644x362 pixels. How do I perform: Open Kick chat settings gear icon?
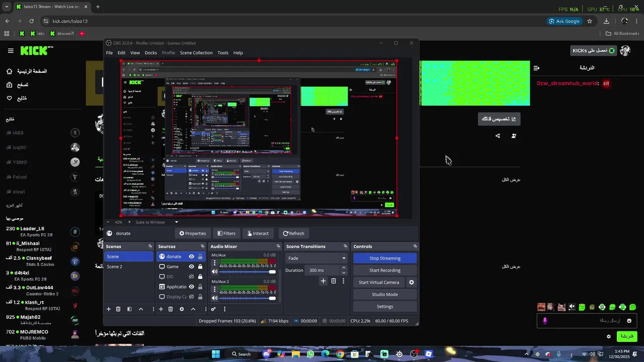pos(609,336)
